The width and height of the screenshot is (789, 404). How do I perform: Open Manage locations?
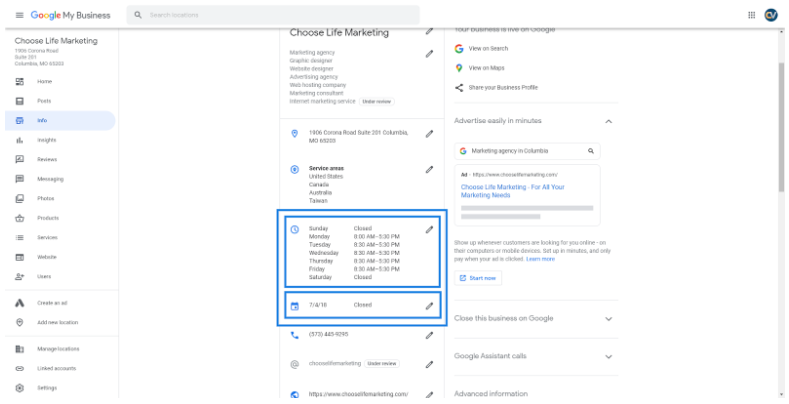click(x=60, y=349)
